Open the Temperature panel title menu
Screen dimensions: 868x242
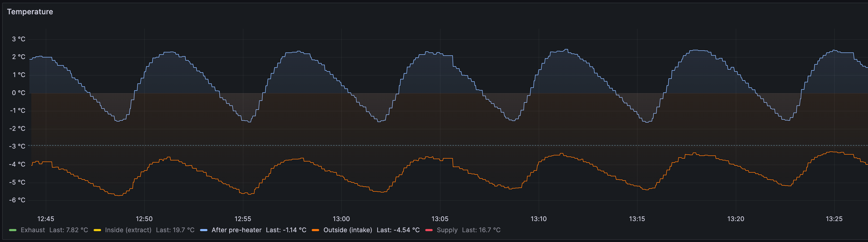coord(30,12)
